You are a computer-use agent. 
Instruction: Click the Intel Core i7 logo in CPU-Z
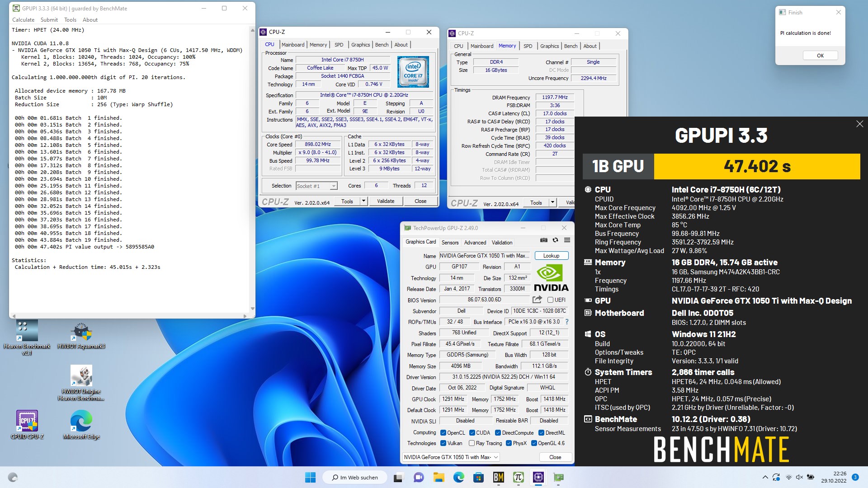pos(413,72)
